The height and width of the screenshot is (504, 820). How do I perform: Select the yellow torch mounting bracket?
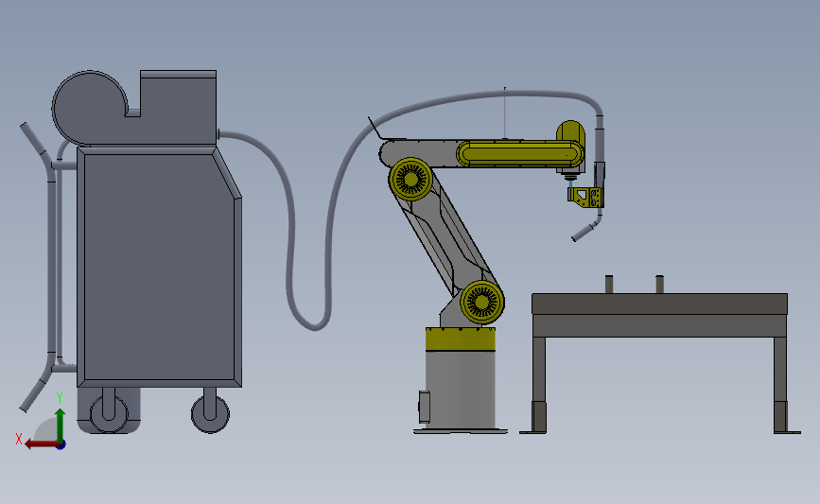pyautogui.click(x=585, y=197)
